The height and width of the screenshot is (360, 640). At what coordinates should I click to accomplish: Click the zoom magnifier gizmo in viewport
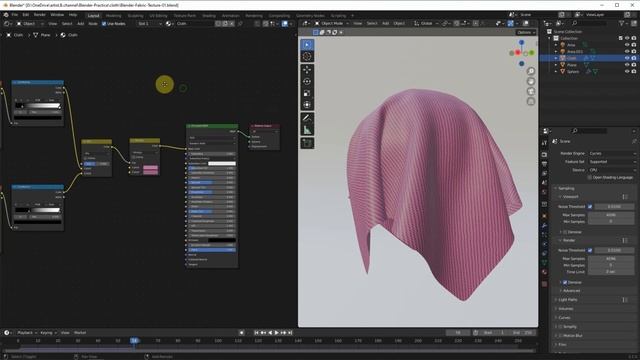(x=531, y=71)
